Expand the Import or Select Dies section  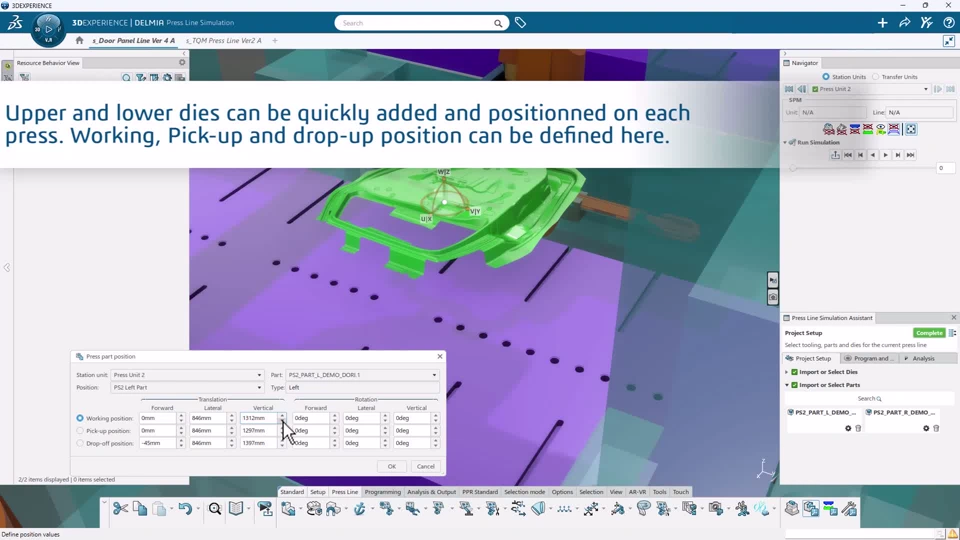point(787,372)
